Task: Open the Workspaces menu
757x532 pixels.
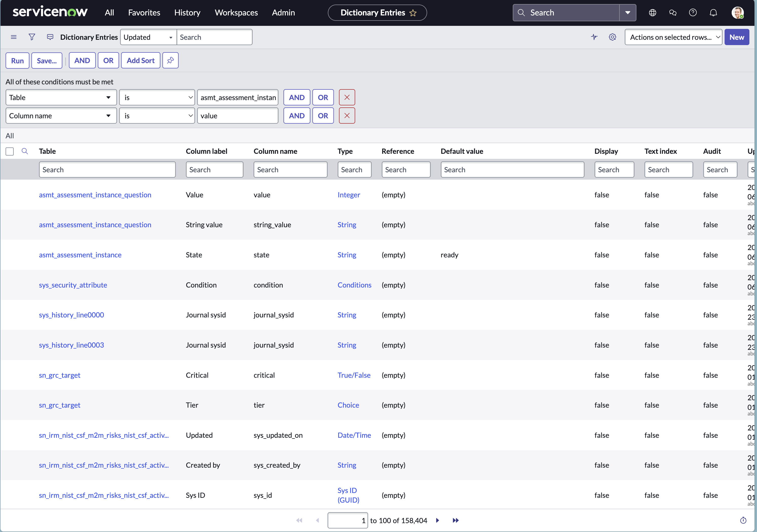Action: point(236,12)
